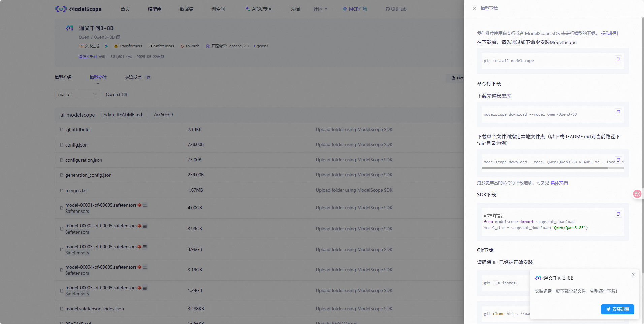The width and height of the screenshot is (644, 324).
Task: Switch to the 模型介绍 tab
Action: [63, 77]
